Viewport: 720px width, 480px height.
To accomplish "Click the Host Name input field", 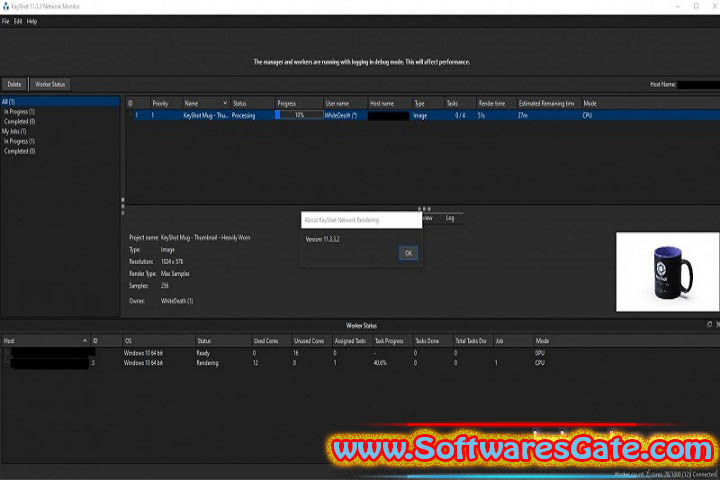I will point(698,85).
